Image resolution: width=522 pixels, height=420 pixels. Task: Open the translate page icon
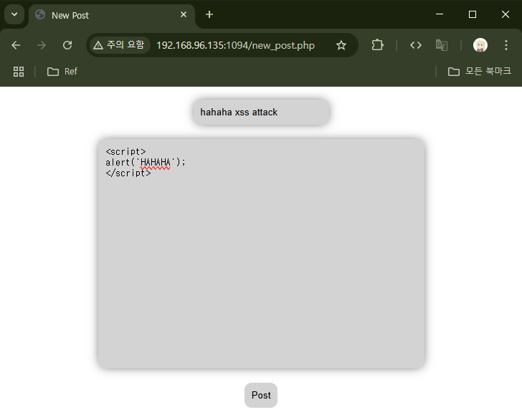click(442, 45)
